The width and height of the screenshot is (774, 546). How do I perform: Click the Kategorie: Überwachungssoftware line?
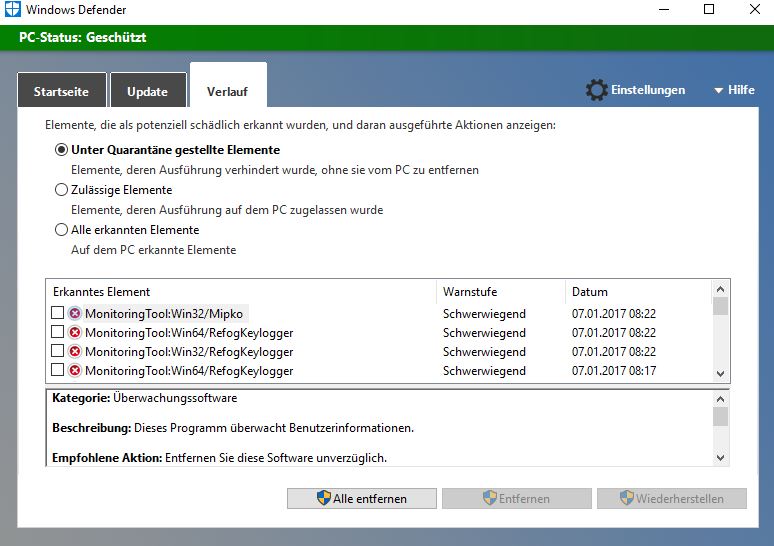(x=145, y=398)
